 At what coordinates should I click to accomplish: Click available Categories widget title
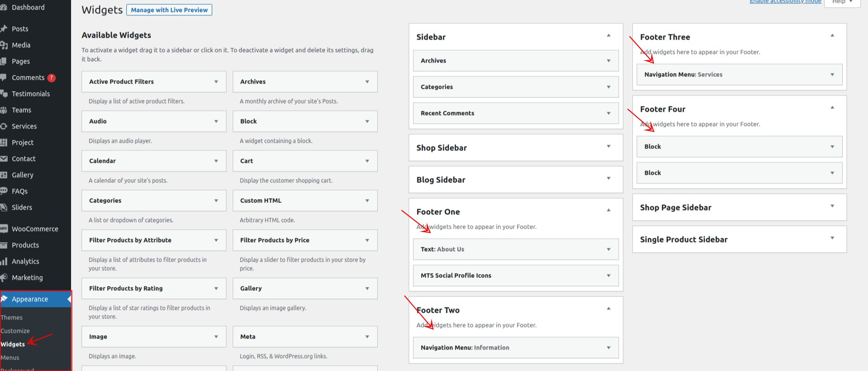pos(105,201)
